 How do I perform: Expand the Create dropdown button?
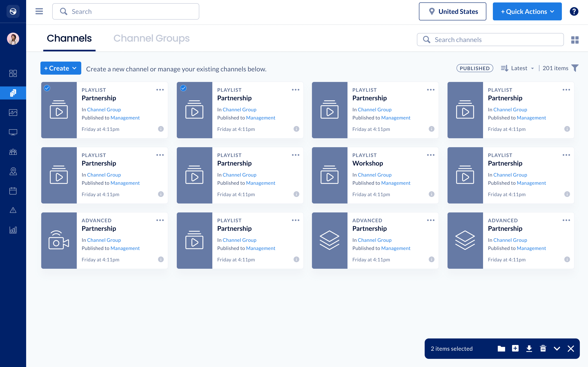click(61, 68)
